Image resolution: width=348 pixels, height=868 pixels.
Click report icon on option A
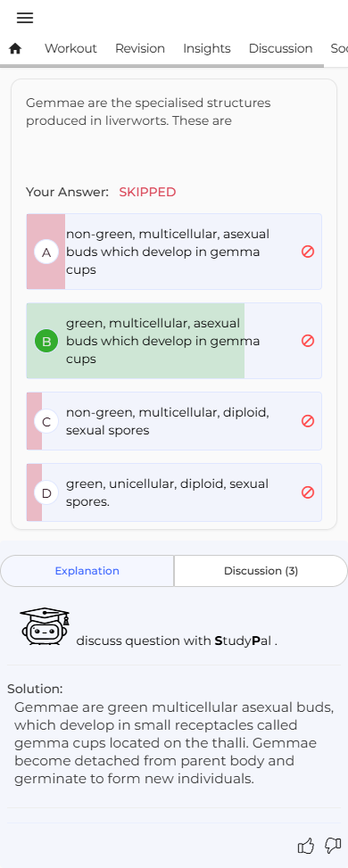[x=308, y=252]
